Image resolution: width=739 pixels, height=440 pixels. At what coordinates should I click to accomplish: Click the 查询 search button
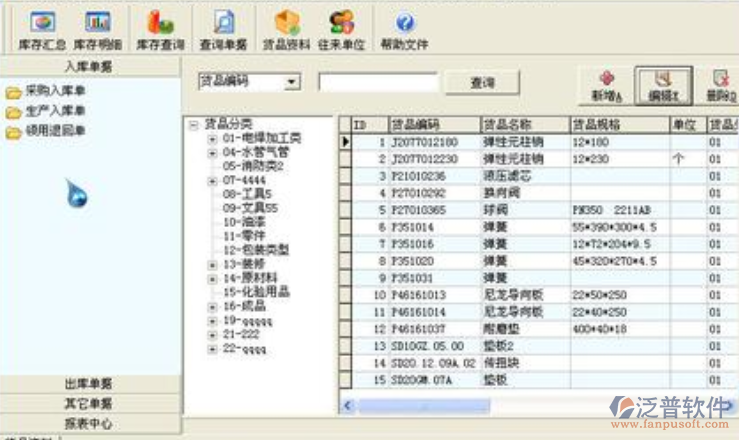(x=481, y=83)
